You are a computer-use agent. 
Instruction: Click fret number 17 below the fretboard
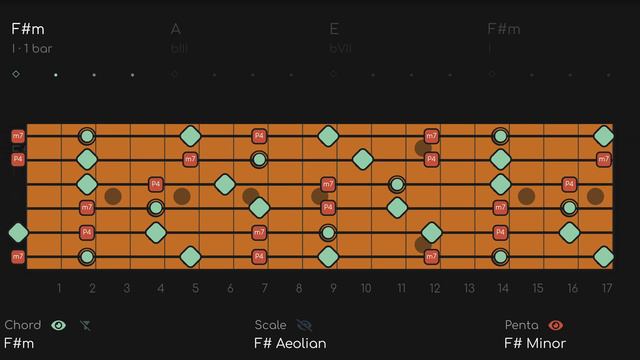[x=607, y=289]
